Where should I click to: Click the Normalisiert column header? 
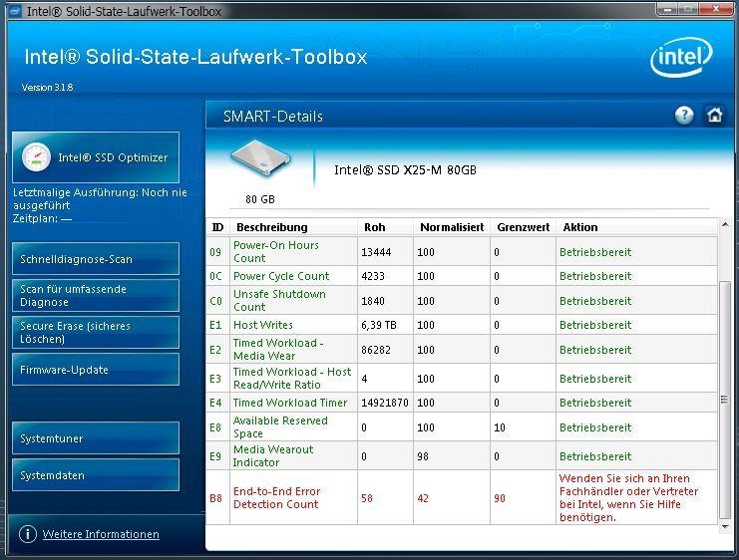point(452,227)
